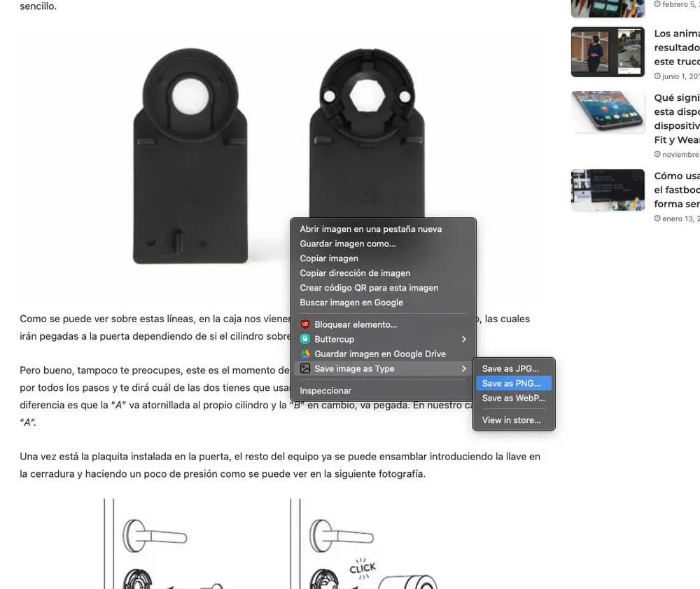Select Copiar dirección de imagen
The height and width of the screenshot is (589, 700).
click(355, 273)
